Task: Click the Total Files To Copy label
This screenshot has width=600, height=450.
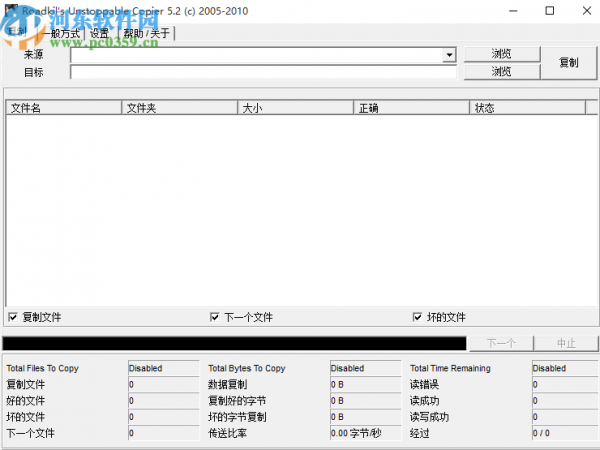Action: coord(42,368)
